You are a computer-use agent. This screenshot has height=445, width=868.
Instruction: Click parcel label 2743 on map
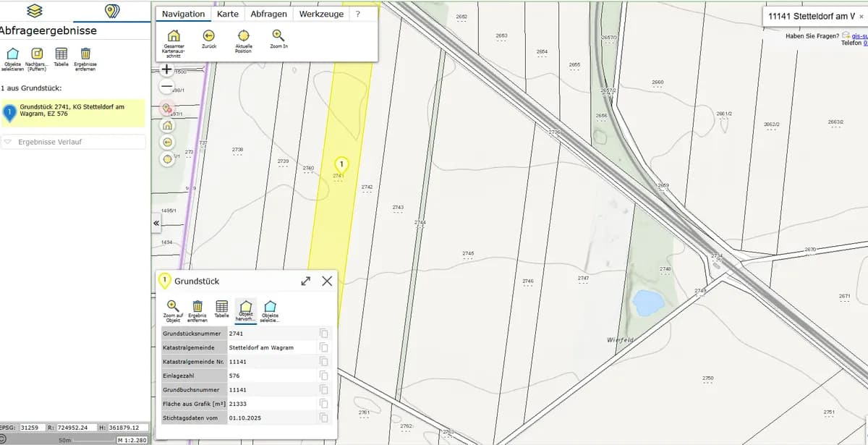[398, 208]
